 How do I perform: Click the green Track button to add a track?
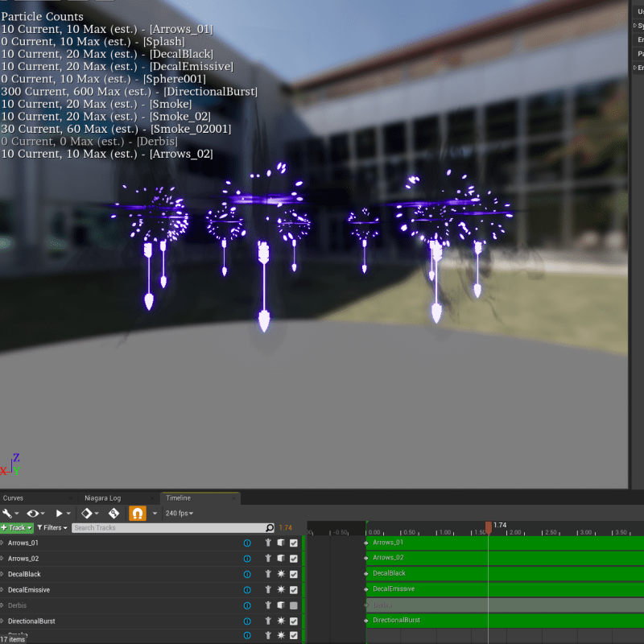16,527
